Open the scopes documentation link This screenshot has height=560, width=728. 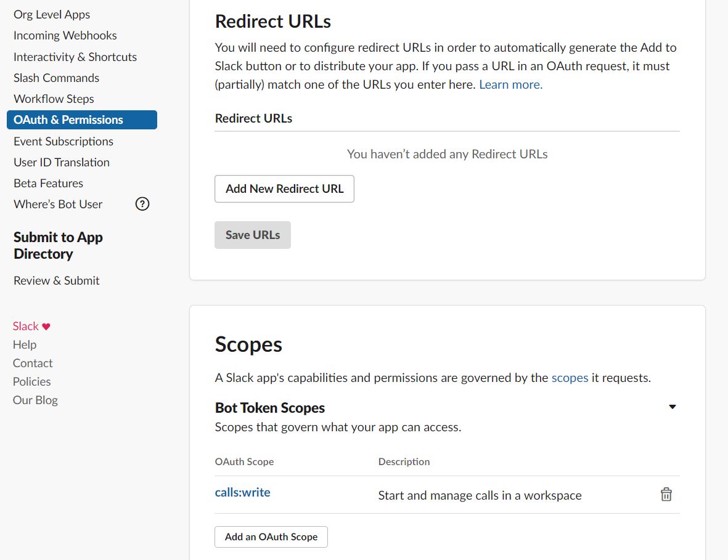pyautogui.click(x=570, y=378)
